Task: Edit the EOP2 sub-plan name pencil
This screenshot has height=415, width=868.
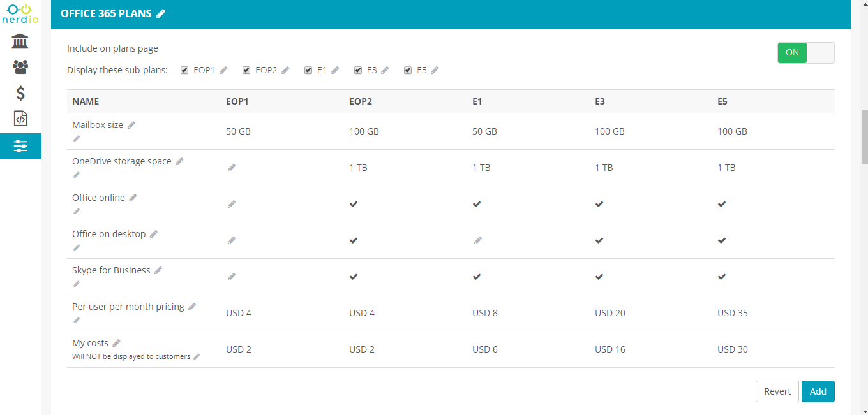Action: tap(285, 71)
